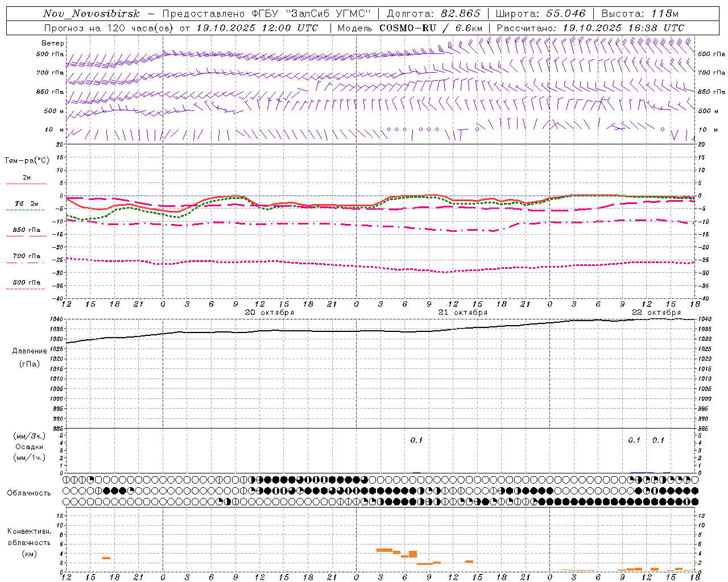Select the "(мм/1ч.)" precipitation unit label
The image size is (728, 582).
point(30,458)
